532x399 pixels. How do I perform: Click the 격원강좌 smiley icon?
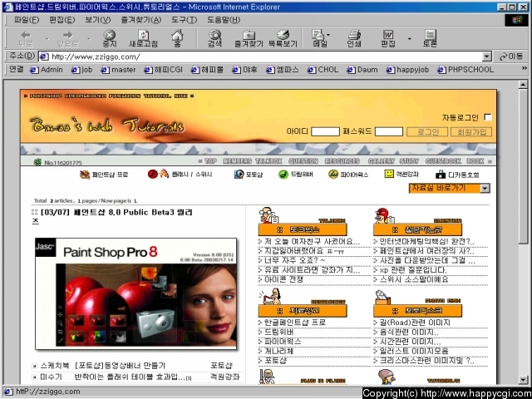[389, 174]
